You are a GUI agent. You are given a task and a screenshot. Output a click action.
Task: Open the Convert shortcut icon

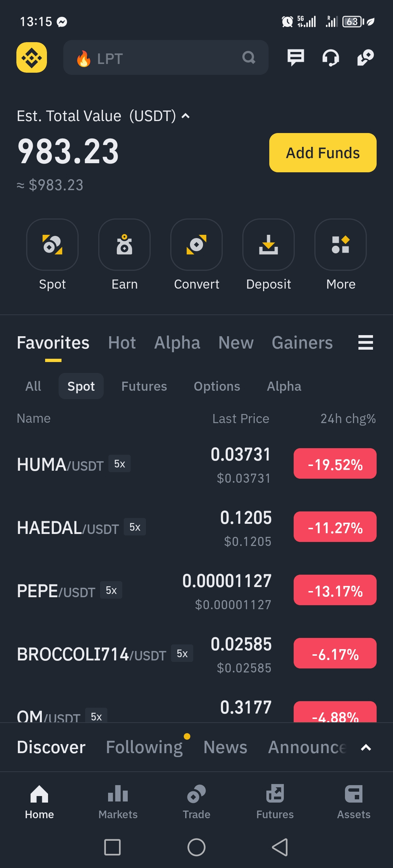196,245
